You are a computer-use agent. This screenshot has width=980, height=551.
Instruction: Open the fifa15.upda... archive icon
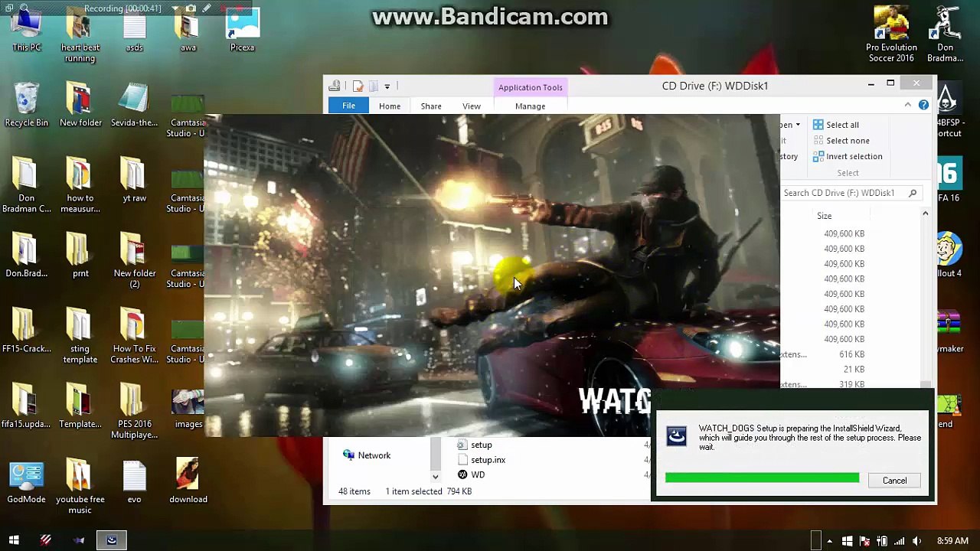click(x=26, y=407)
